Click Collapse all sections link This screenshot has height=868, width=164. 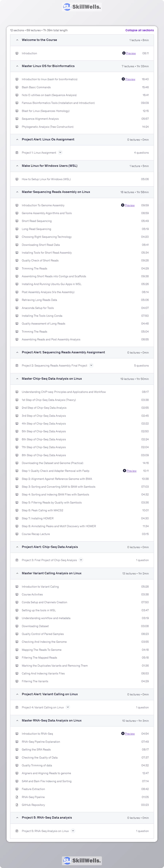[x=139, y=30]
